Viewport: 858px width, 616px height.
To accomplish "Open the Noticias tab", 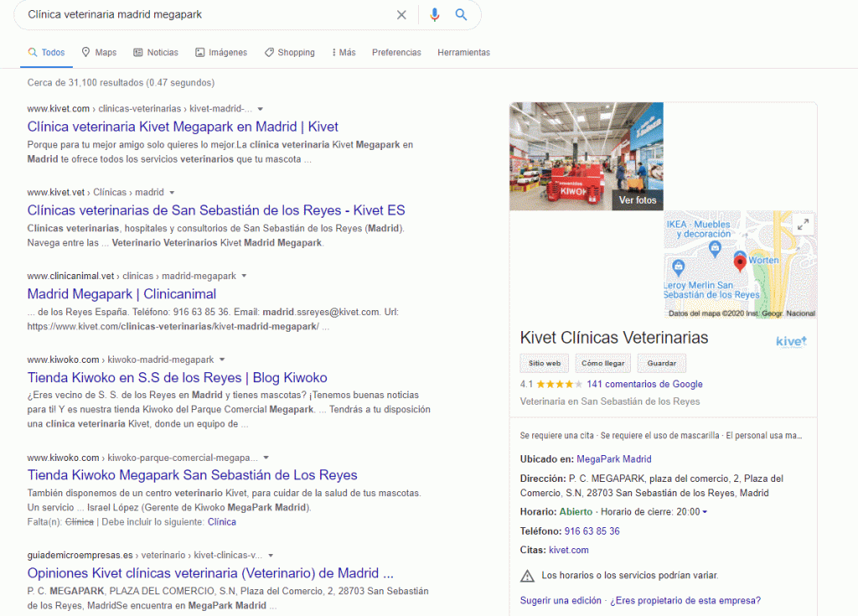I will [x=156, y=53].
